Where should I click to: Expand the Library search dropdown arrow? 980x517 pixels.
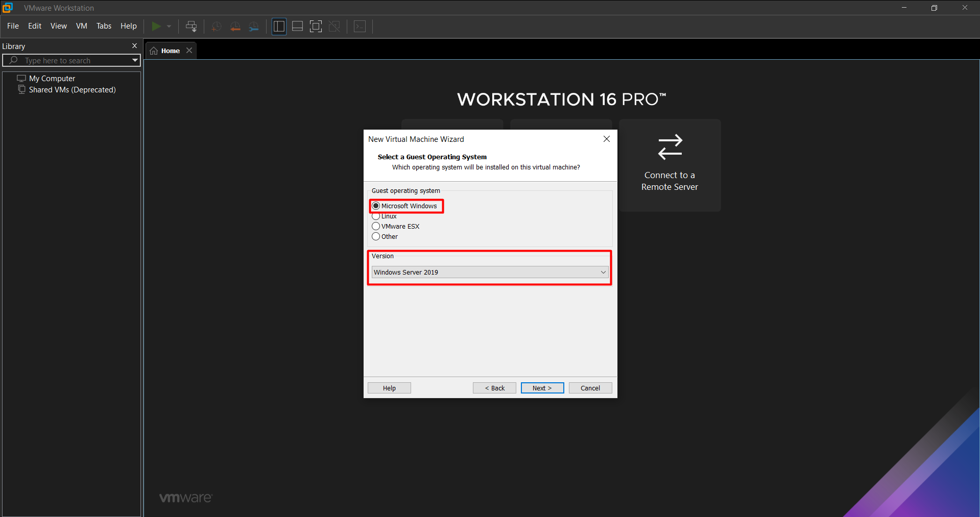point(135,60)
